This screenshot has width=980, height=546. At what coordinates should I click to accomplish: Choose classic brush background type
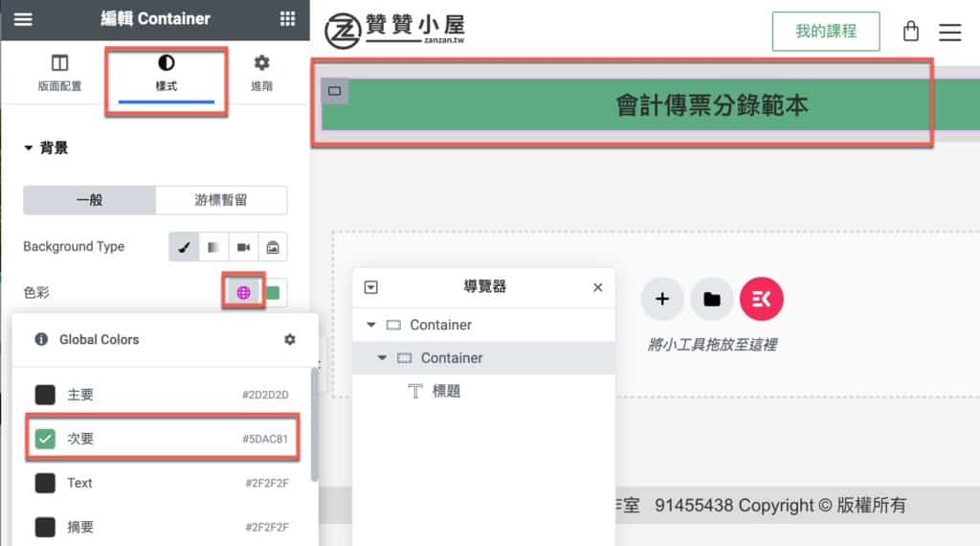pos(184,247)
